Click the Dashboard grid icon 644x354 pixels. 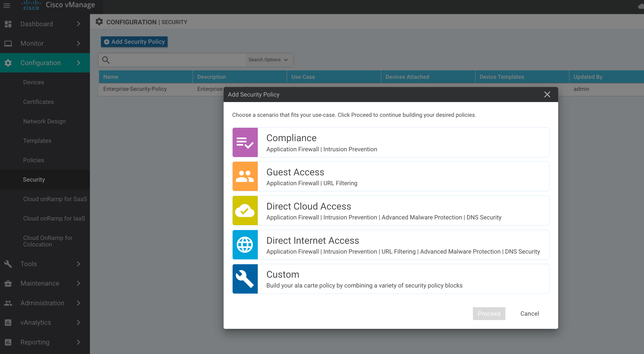8,24
